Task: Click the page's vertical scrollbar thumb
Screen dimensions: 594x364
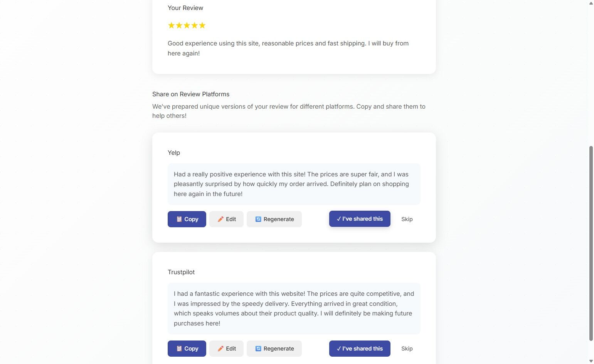Action: [x=591, y=243]
